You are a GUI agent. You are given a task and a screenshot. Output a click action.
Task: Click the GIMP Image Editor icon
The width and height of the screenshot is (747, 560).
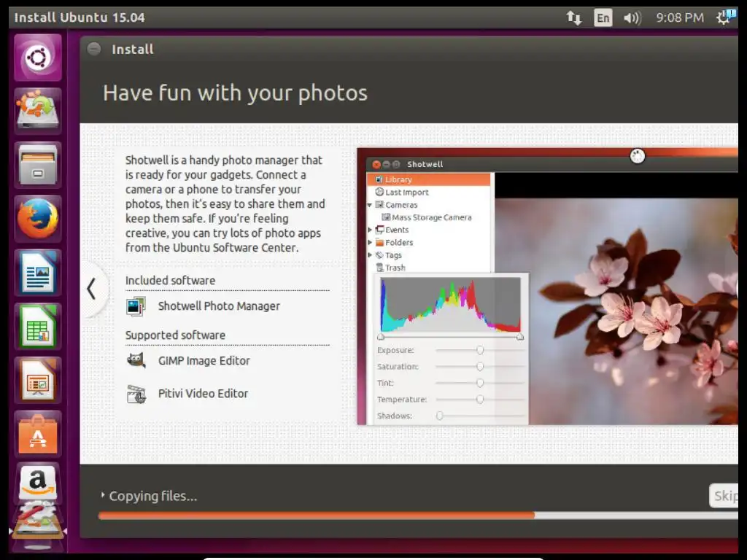pos(136,360)
